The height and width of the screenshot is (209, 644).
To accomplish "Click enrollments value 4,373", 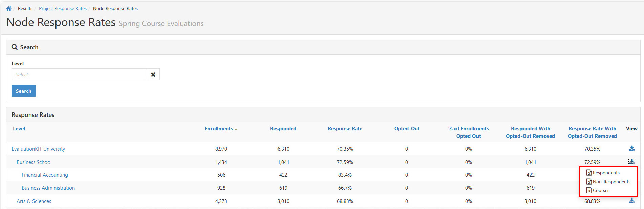I will pyautogui.click(x=221, y=201).
